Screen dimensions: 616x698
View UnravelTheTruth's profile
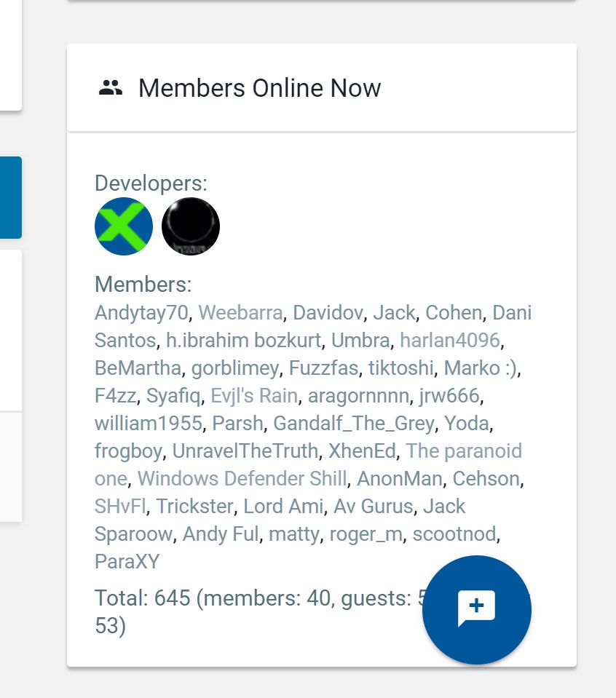(x=245, y=451)
